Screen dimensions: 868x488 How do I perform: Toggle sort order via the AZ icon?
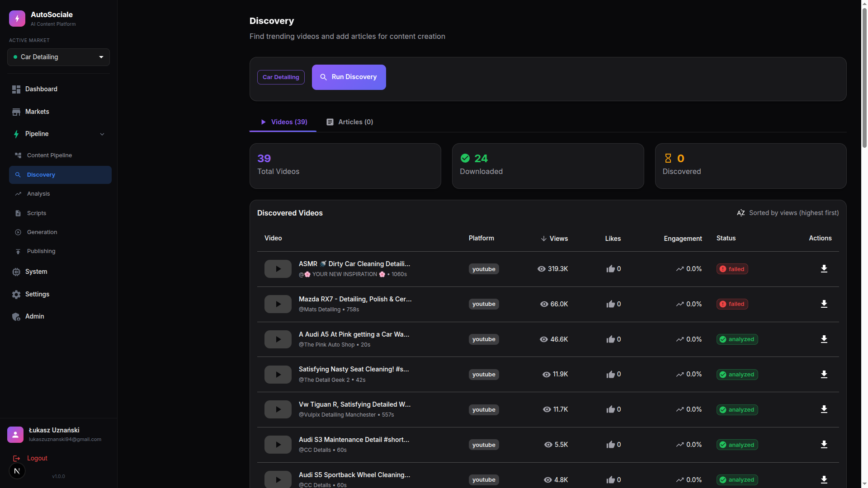point(741,213)
